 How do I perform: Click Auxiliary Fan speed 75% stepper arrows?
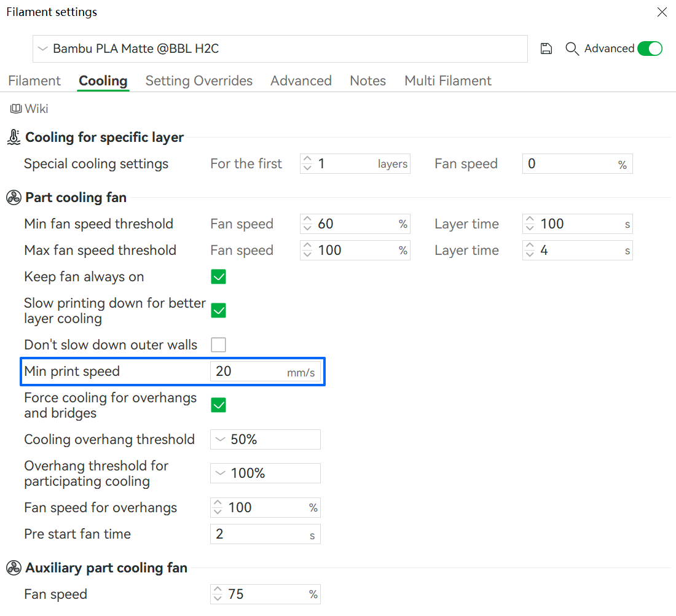pyautogui.click(x=218, y=594)
